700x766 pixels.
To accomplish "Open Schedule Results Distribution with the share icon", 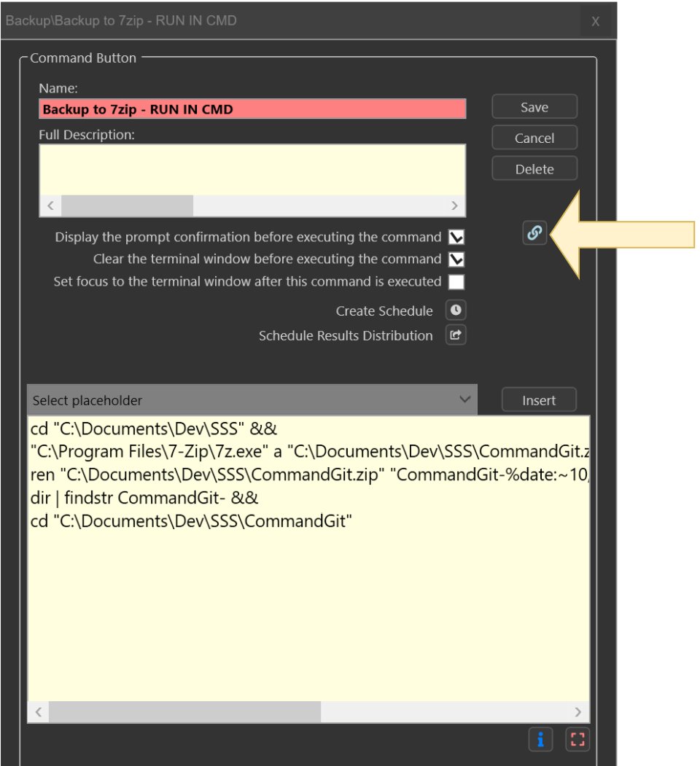I will tap(456, 335).
